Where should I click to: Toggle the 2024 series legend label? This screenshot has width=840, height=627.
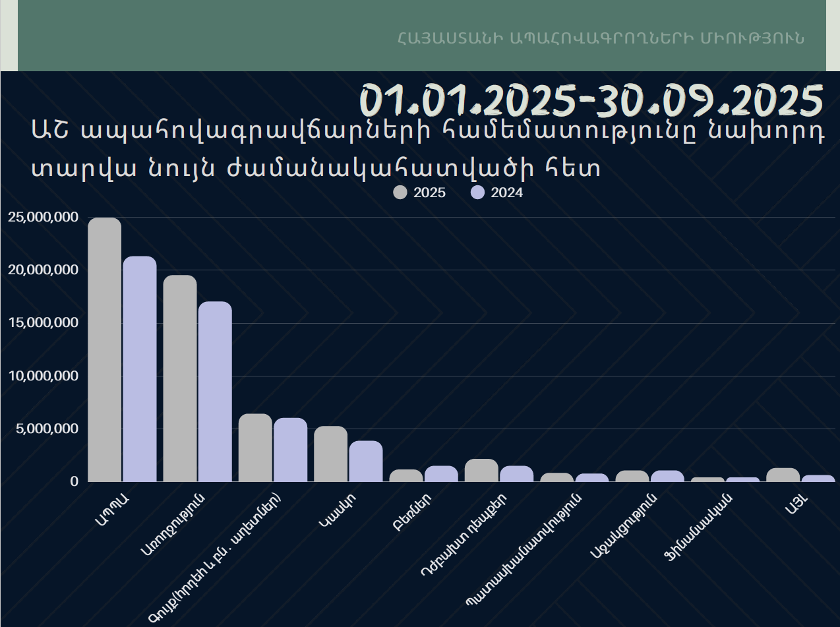506,193
